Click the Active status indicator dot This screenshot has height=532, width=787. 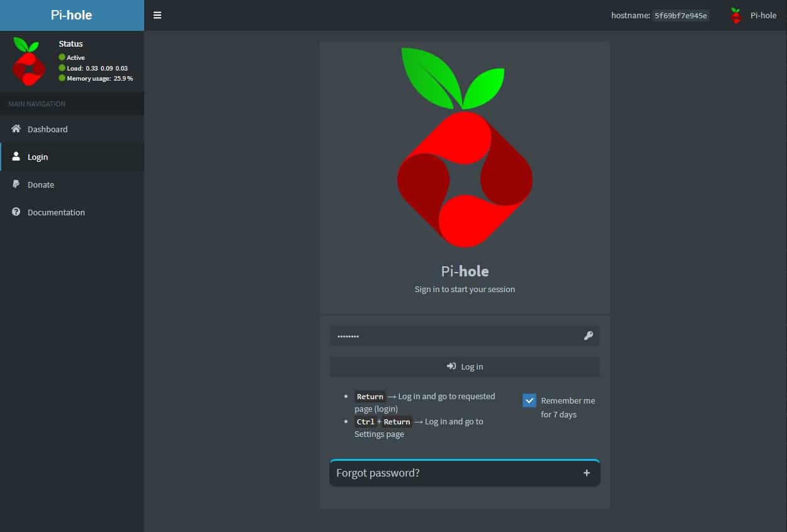click(x=61, y=57)
